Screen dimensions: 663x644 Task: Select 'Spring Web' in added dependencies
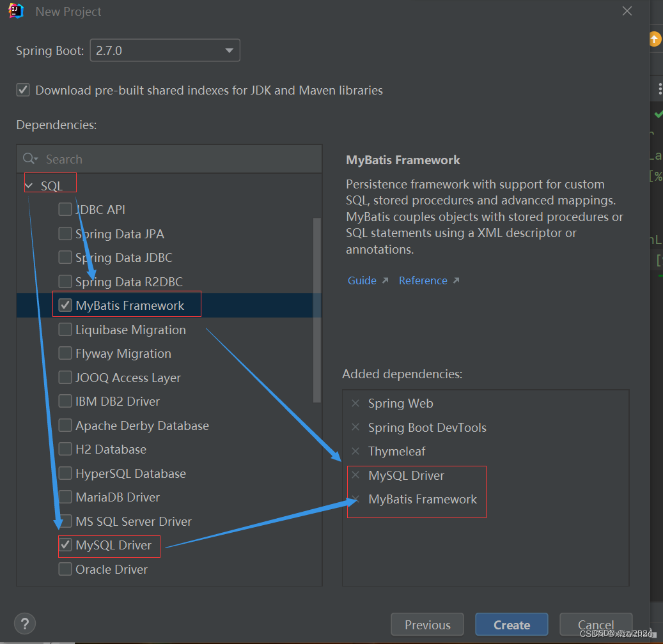(x=400, y=403)
